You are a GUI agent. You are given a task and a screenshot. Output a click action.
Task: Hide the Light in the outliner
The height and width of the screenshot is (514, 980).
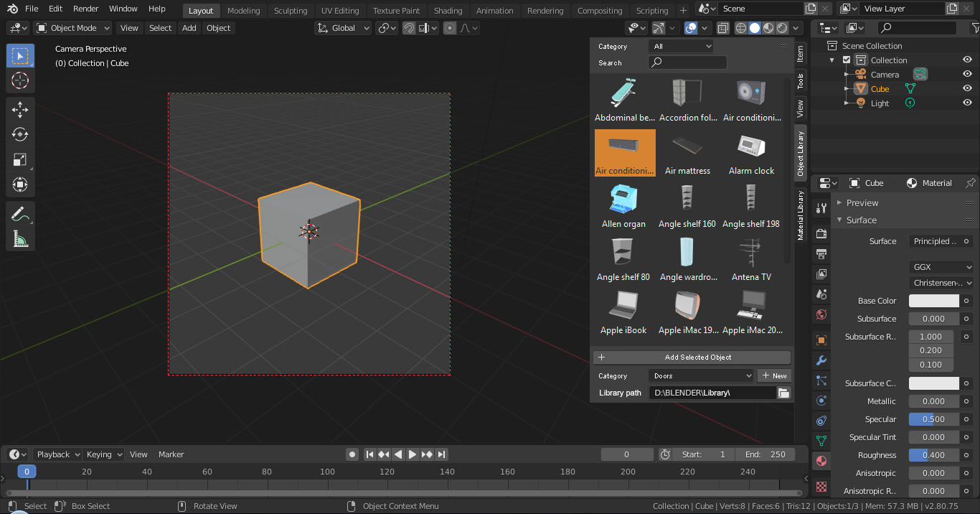tap(967, 103)
